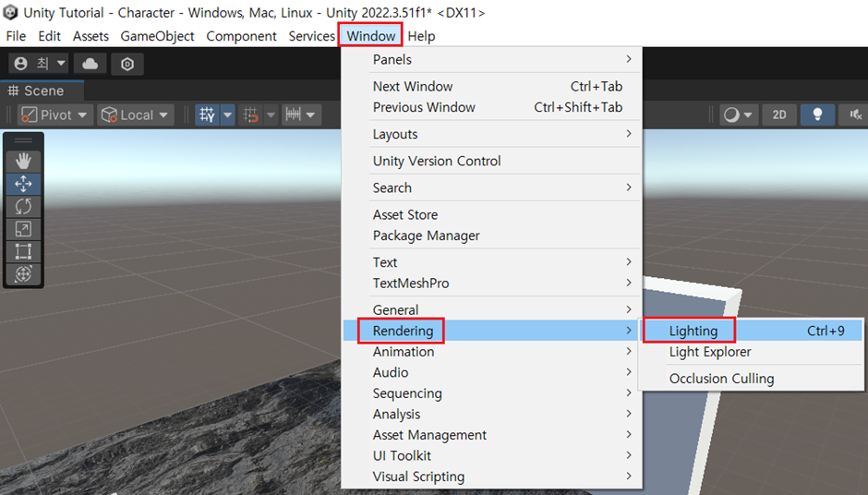Expand the Search submenu

(491, 187)
